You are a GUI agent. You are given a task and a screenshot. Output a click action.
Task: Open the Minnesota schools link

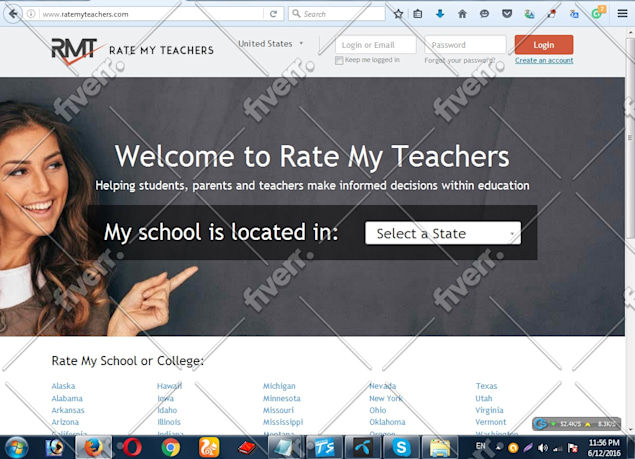281,398
